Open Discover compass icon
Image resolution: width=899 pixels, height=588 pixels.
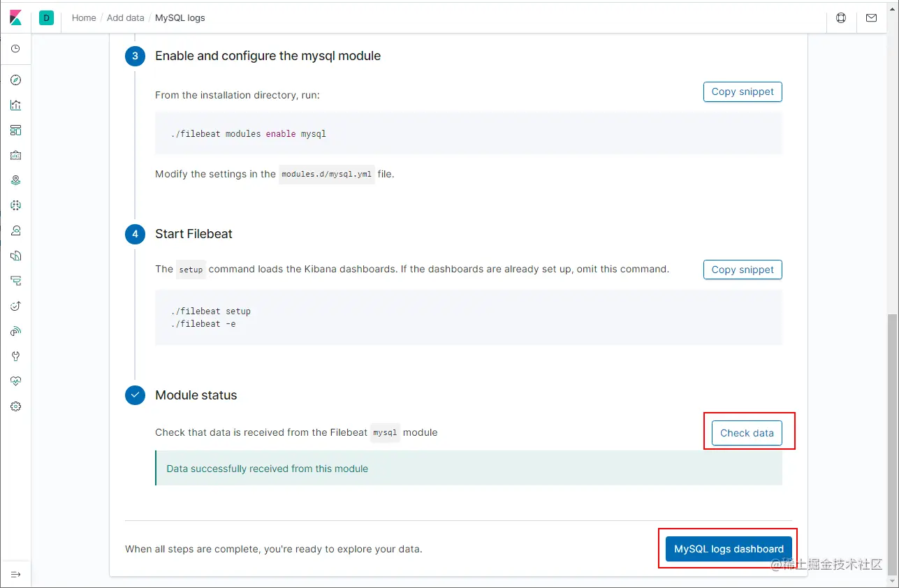point(16,80)
